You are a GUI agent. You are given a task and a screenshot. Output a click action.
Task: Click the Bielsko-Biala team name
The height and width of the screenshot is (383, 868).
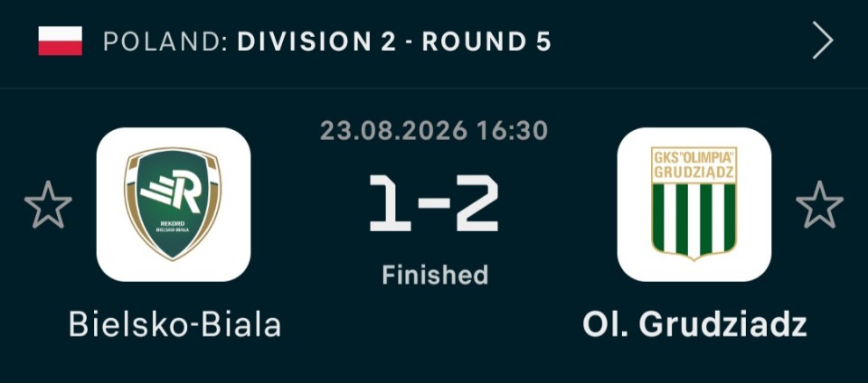(175, 324)
